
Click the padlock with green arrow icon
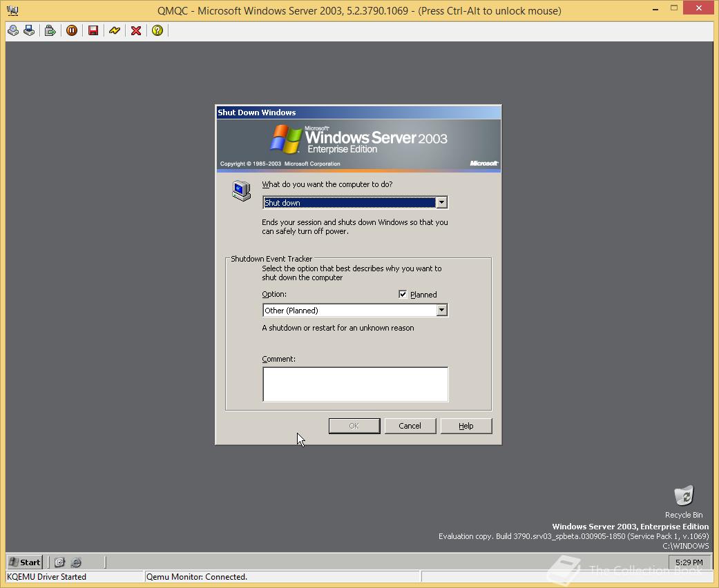click(50, 30)
